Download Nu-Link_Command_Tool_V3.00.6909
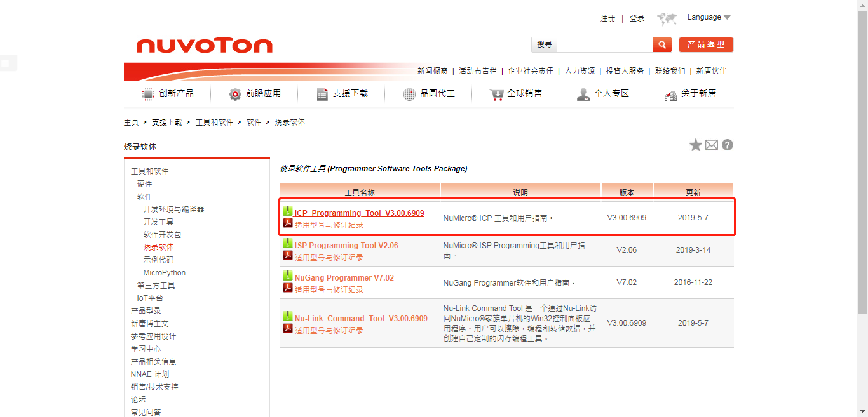This screenshot has width=868, height=417. click(x=361, y=318)
